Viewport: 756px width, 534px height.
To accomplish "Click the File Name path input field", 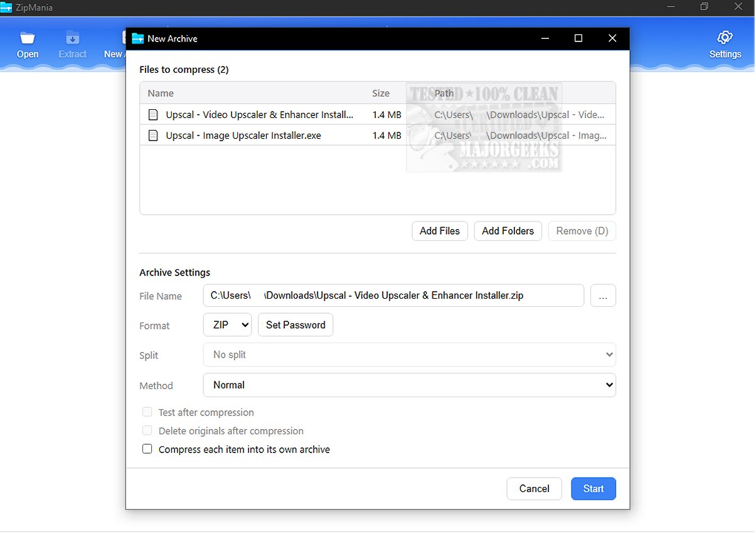I will (393, 296).
